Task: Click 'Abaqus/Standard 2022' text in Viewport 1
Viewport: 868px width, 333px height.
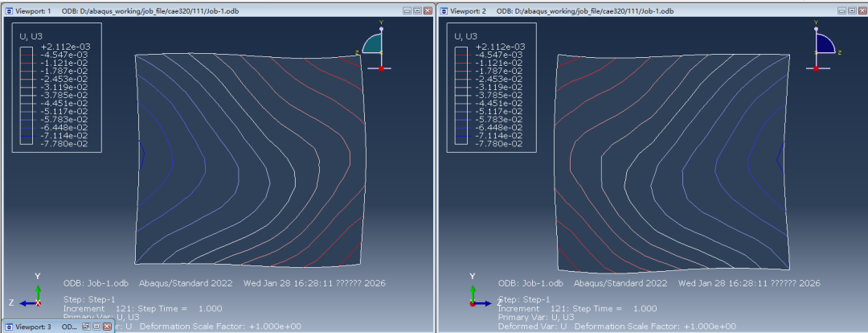Action: click(186, 283)
